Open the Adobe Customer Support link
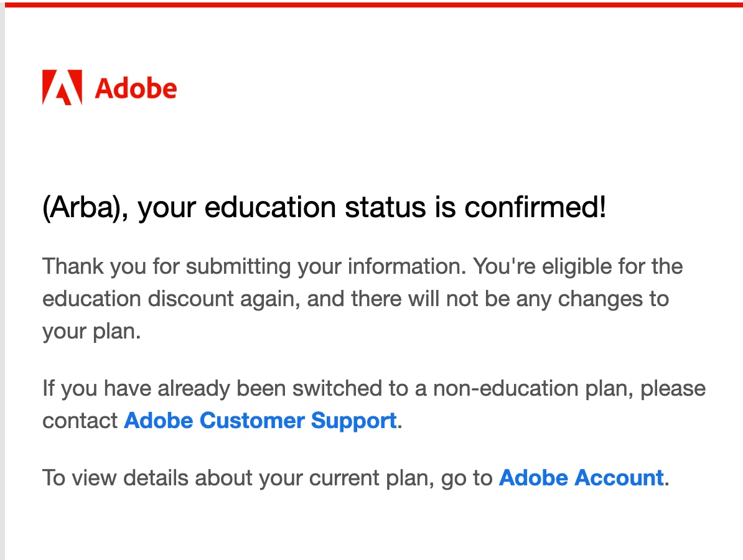743x560 pixels. click(x=260, y=420)
